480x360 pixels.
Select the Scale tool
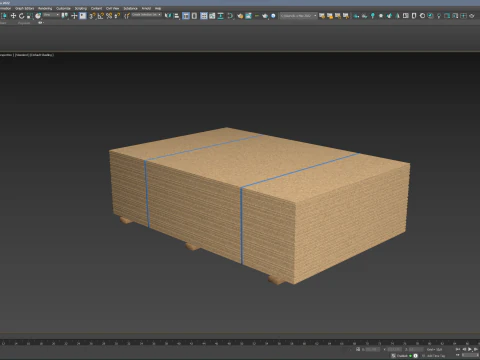click(30, 16)
